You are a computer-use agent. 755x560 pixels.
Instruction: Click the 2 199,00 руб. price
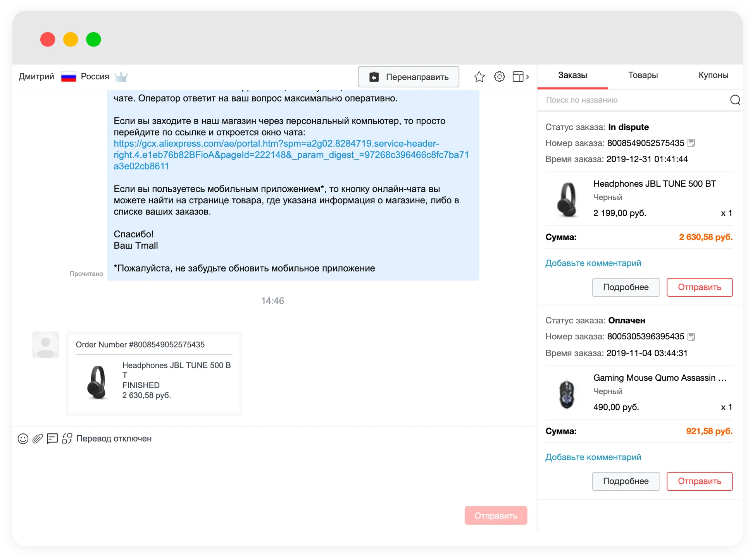pos(619,213)
